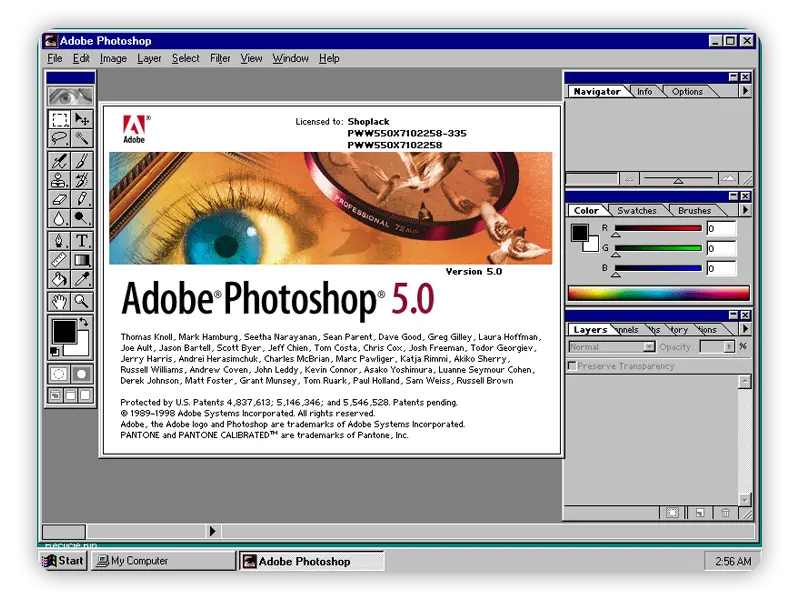Reset to default colors icon in toolbox
Screen dimensions: 800x600
(55, 351)
